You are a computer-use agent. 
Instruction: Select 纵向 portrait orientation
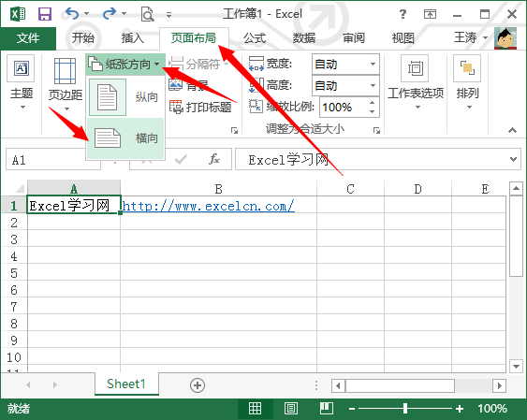125,97
